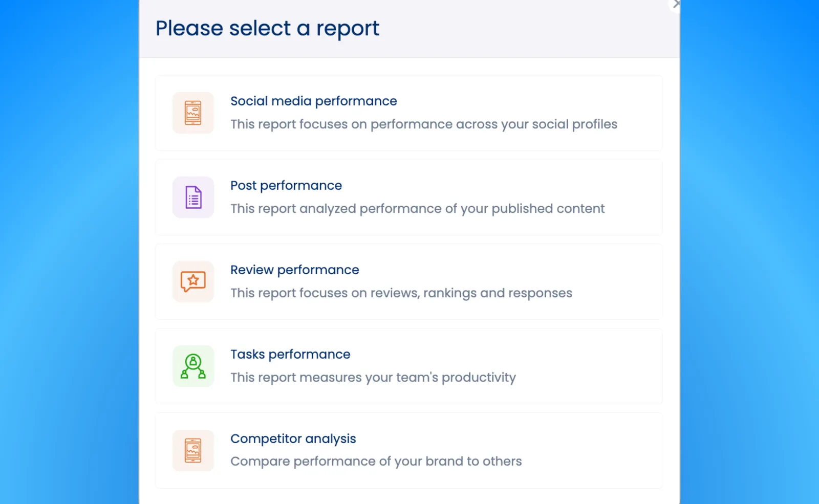Open the Competitor analysis report
Image resolution: width=819 pixels, height=504 pixels.
pyautogui.click(x=408, y=450)
